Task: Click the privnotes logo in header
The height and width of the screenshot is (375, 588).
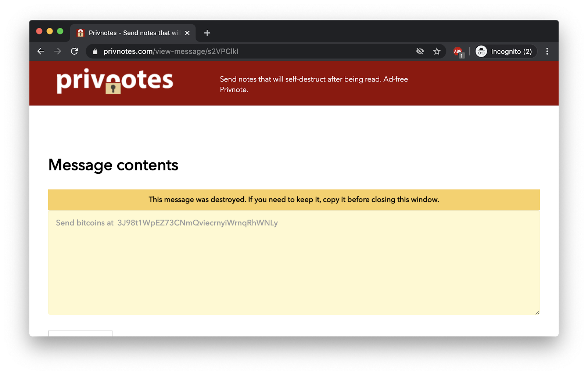Action: [115, 81]
